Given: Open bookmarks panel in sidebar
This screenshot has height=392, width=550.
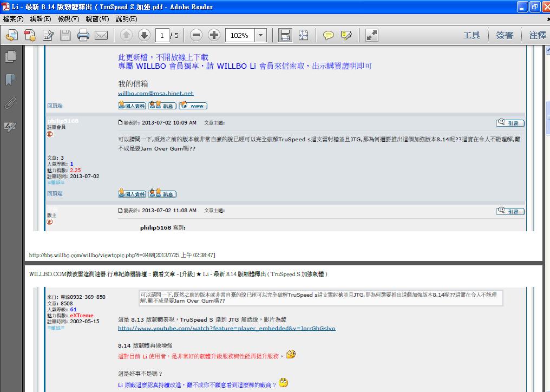Looking at the screenshot, I should [x=10, y=80].
